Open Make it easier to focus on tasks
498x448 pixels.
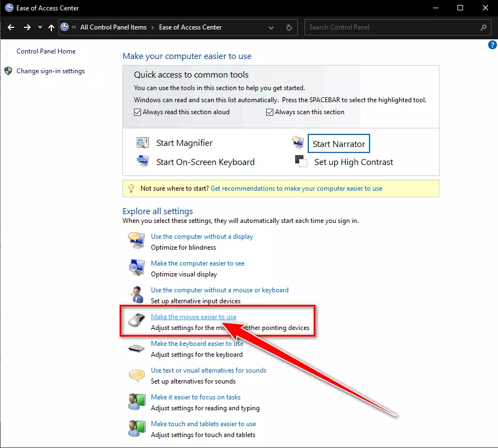click(x=196, y=397)
